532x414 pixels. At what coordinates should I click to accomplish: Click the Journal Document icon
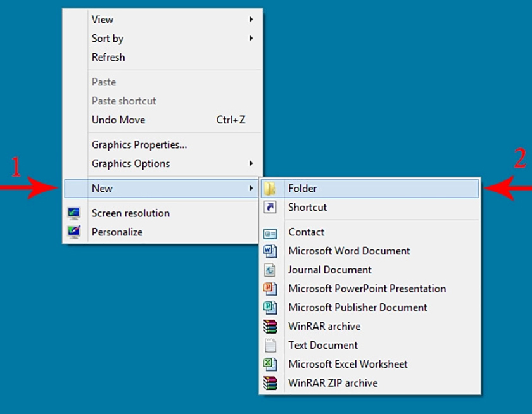pyautogui.click(x=270, y=270)
